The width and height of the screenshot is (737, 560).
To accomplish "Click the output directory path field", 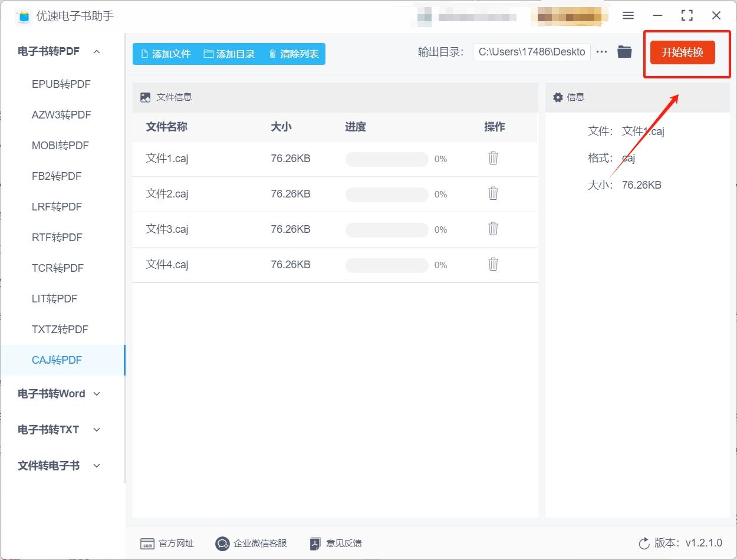I will (x=531, y=52).
